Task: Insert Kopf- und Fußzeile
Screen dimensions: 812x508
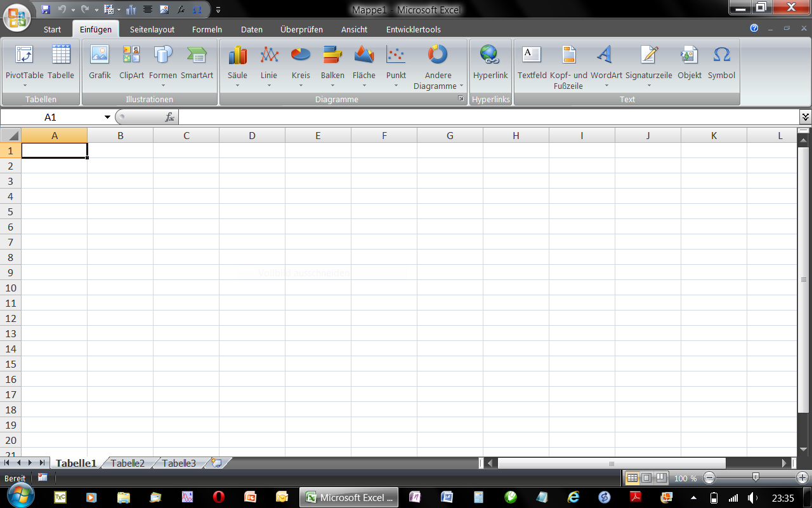Action: [x=568, y=67]
